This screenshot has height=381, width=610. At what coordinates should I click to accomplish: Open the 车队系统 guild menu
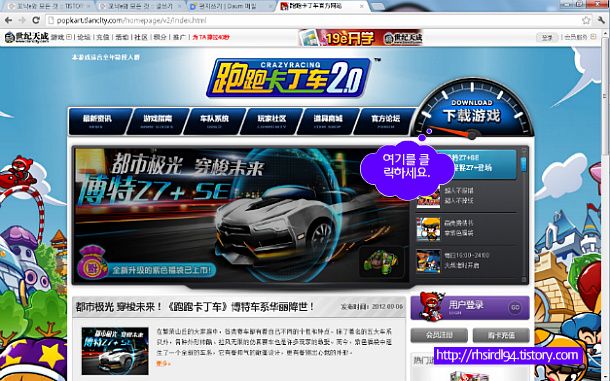pyautogui.click(x=214, y=121)
